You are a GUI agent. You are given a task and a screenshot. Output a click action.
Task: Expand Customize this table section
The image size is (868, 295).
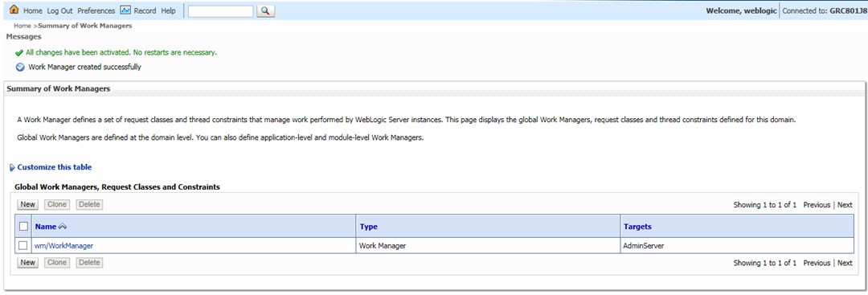[55, 167]
